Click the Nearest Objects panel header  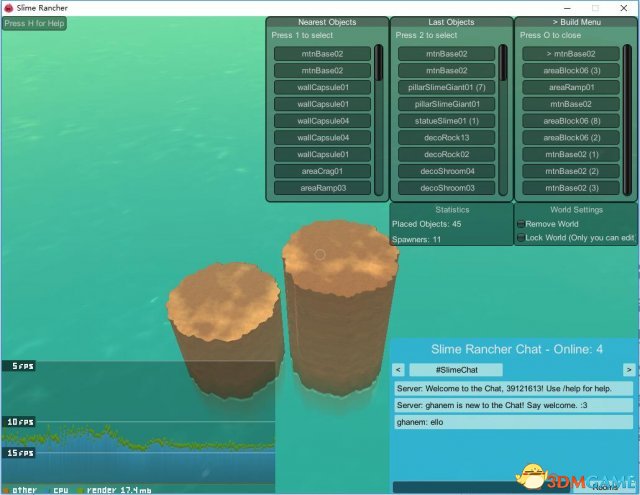click(327, 22)
